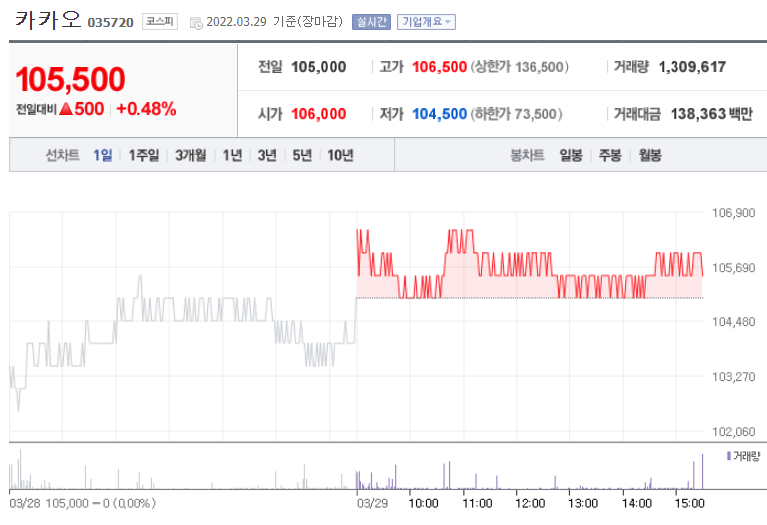
Task: Switch to 월봉 candle chart
Action: [x=650, y=156]
